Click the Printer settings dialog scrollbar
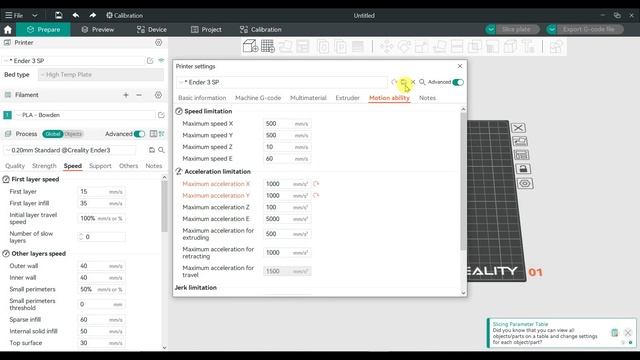The width and height of the screenshot is (640, 360). click(x=463, y=181)
